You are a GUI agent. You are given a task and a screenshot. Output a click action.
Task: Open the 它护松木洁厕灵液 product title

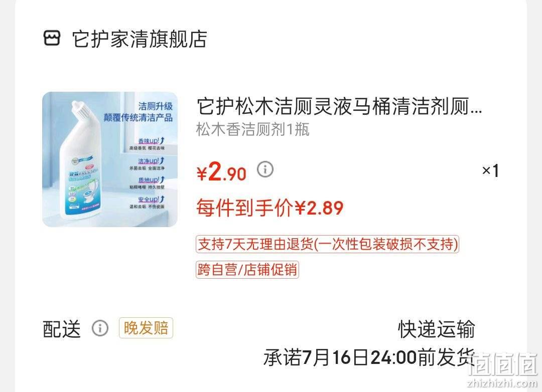[x=339, y=106]
